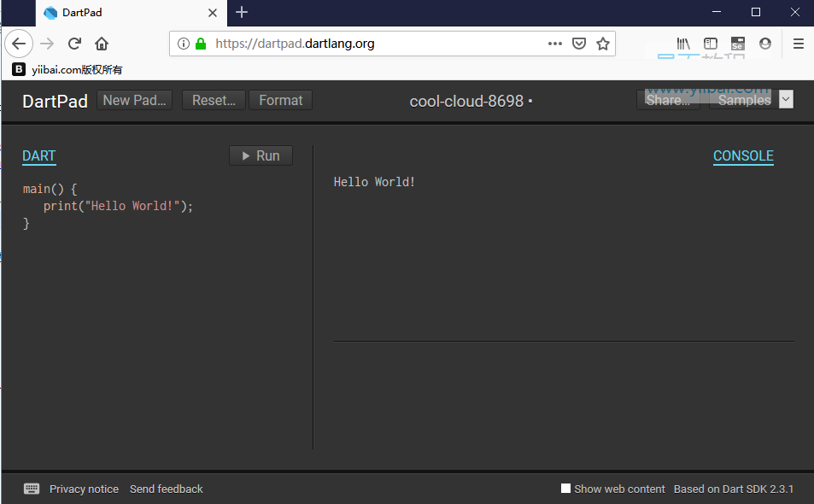Select the CONSOLE tab

[x=743, y=155]
